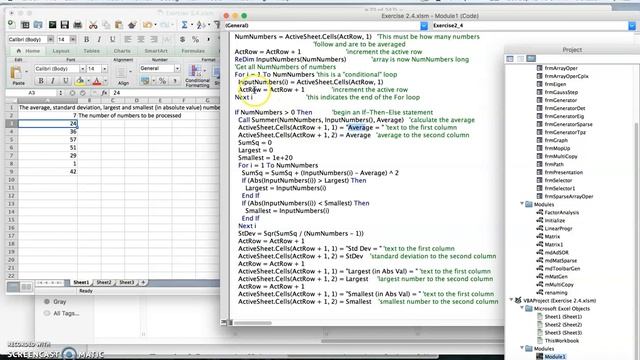
Task: Click the fx insert function icon in formula bar
Action: click(104, 93)
